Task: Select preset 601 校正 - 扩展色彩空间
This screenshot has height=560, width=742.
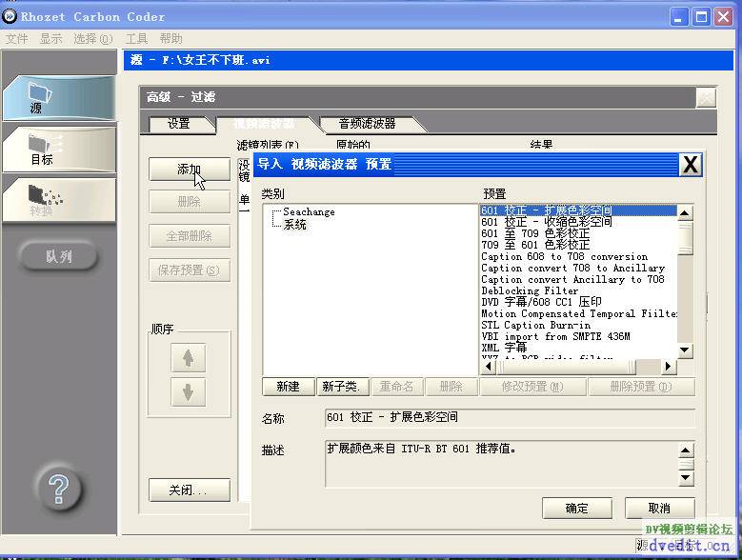Action: pos(578,210)
